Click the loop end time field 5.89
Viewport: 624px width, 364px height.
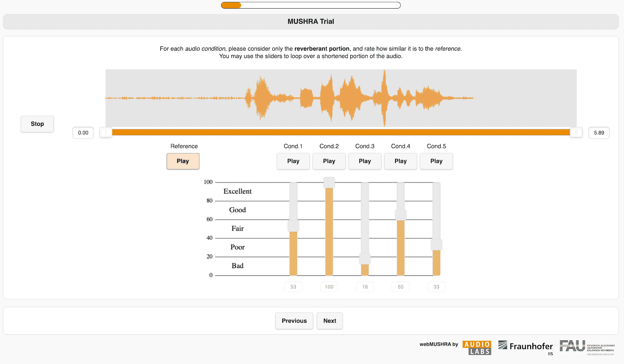pyautogui.click(x=599, y=133)
